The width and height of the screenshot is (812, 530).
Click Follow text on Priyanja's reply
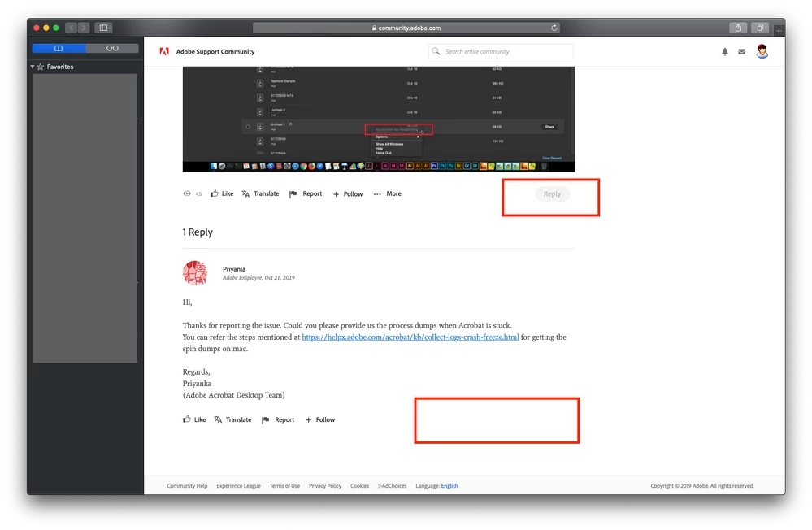coord(325,419)
